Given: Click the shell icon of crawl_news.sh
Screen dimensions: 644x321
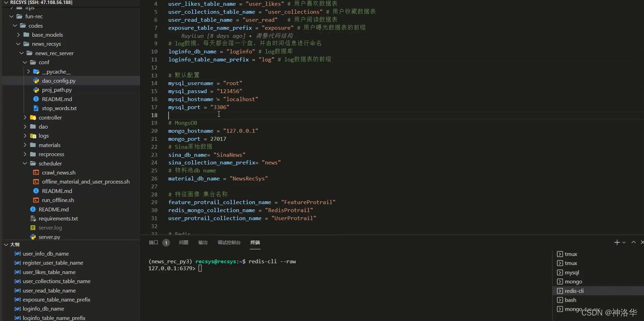Looking at the screenshot, I should [36, 173].
